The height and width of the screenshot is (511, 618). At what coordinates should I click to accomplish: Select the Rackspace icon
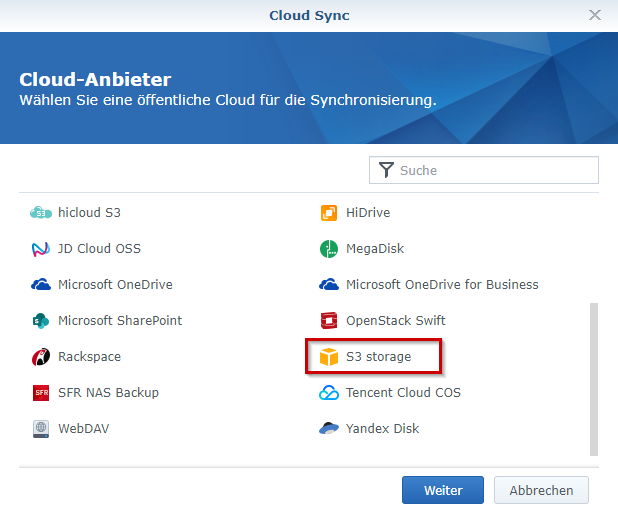(41, 356)
